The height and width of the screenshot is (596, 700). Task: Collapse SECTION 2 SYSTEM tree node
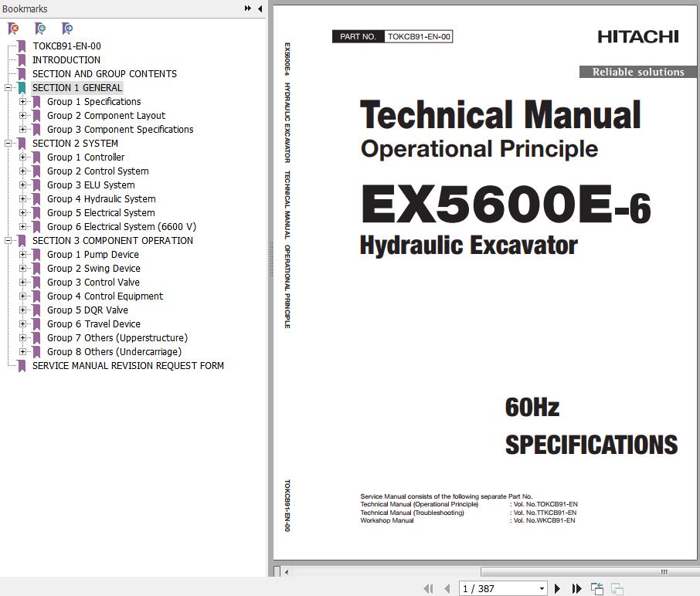[8, 143]
